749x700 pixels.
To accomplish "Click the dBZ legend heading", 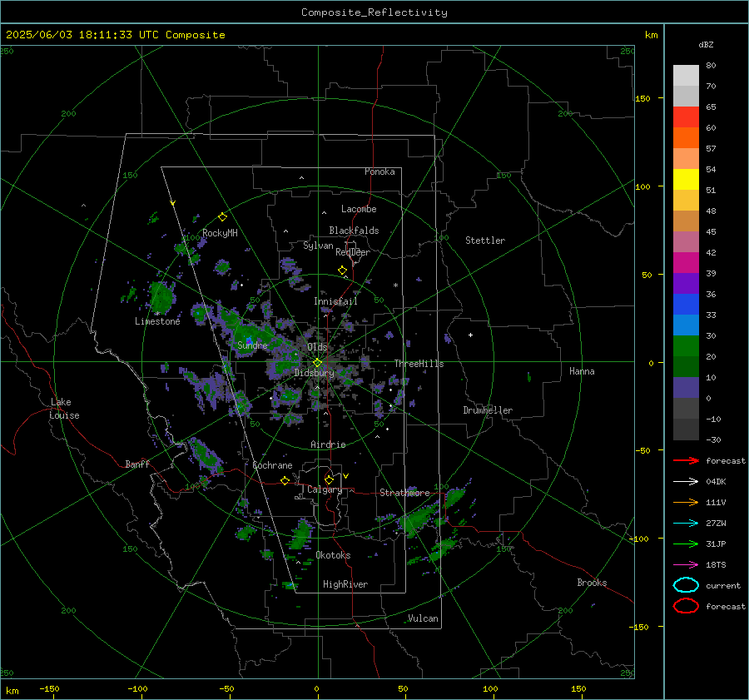I will [706, 44].
